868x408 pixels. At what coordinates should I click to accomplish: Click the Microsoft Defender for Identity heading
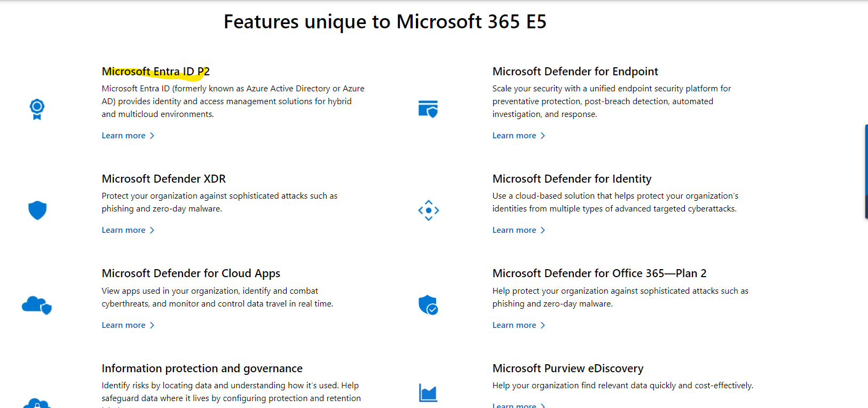coord(572,179)
